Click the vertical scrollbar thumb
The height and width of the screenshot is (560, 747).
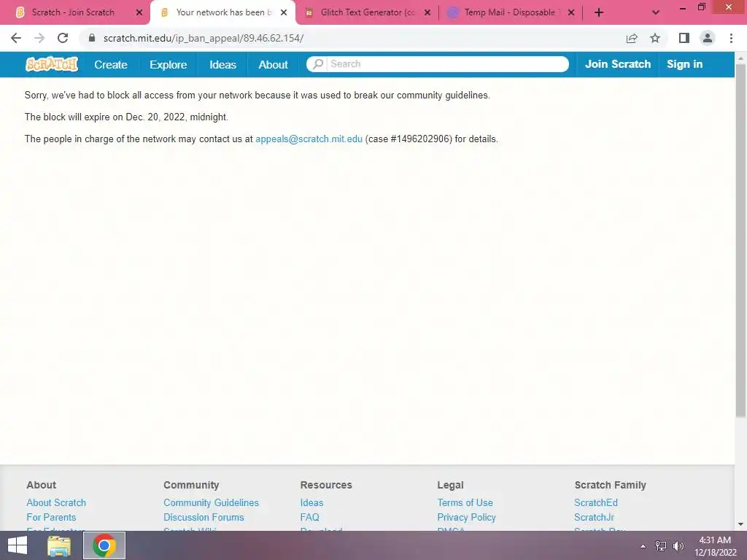coord(740,241)
